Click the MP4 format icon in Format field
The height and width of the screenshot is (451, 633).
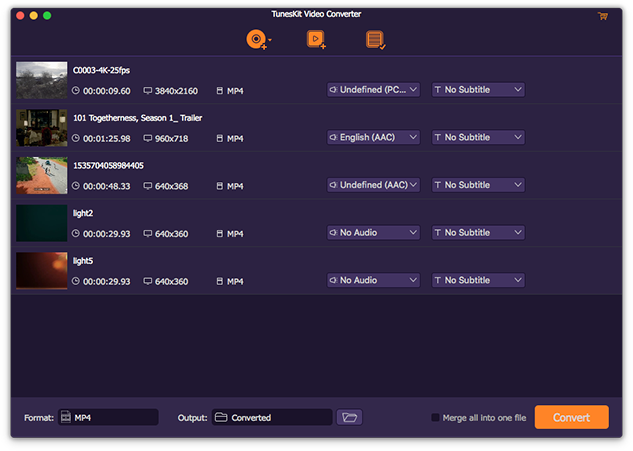[66, 417]
